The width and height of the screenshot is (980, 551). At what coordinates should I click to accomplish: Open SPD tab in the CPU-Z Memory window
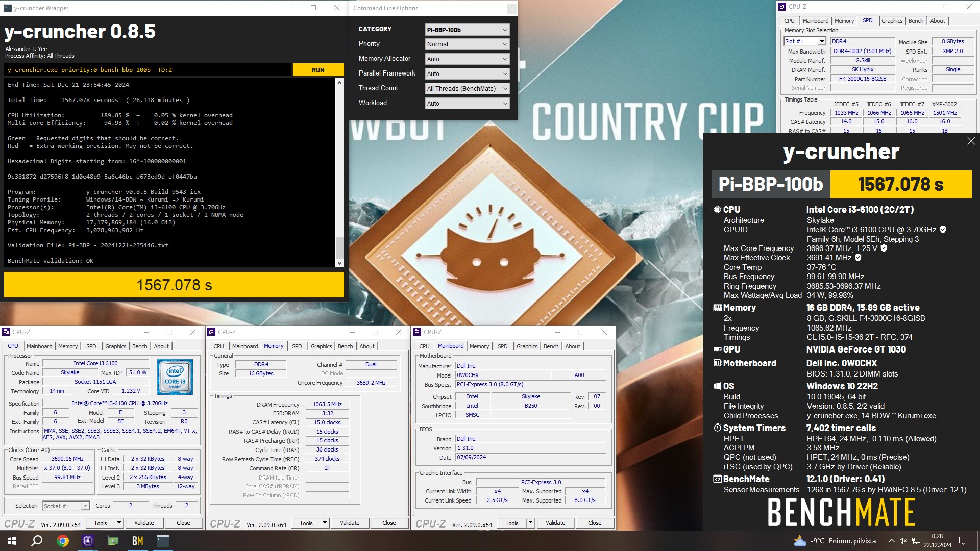tap(297, 346)
